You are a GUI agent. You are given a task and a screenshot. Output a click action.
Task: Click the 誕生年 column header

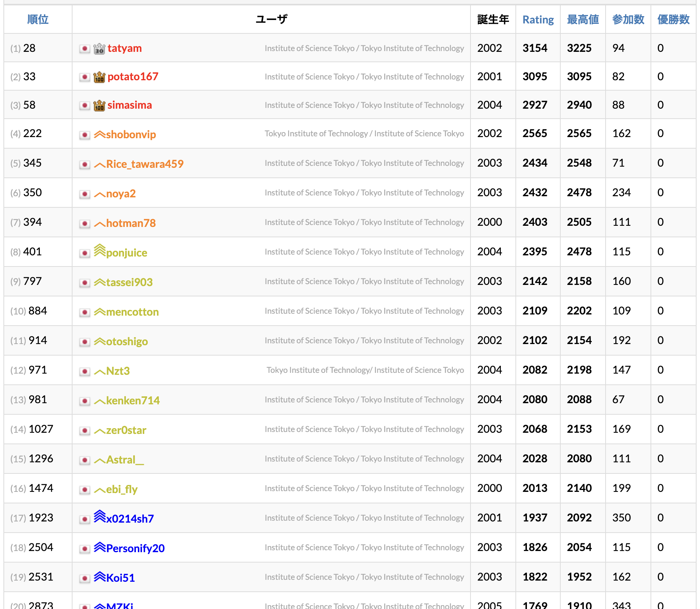point(493,20)
